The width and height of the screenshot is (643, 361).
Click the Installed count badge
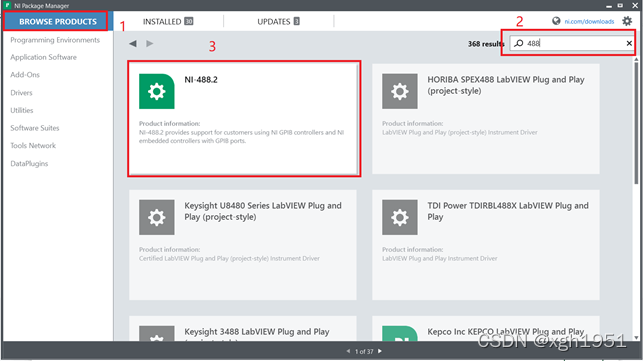coord(189,21)
